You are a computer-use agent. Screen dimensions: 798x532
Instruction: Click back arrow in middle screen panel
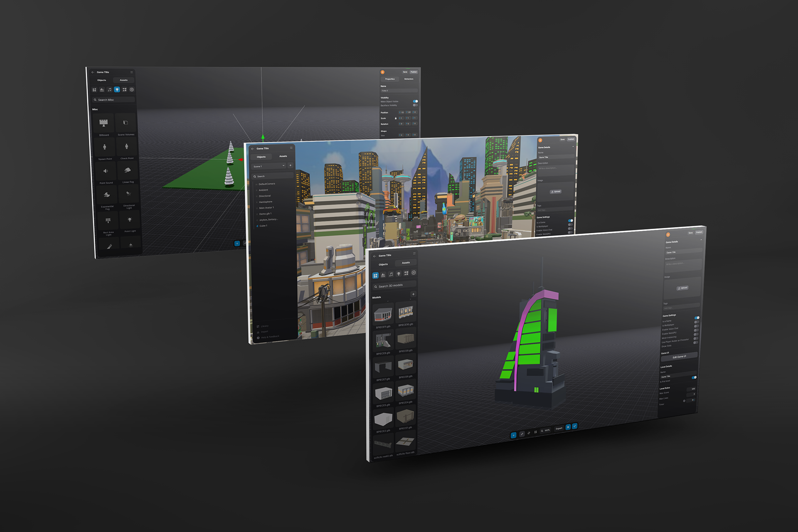[x=252, y=149]
